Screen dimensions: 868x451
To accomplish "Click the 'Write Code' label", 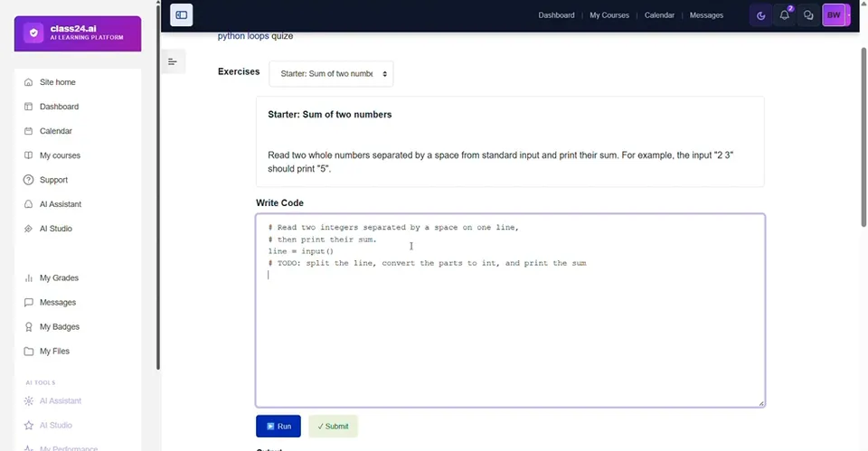I will pyautogui.click(x=279, y=203).
